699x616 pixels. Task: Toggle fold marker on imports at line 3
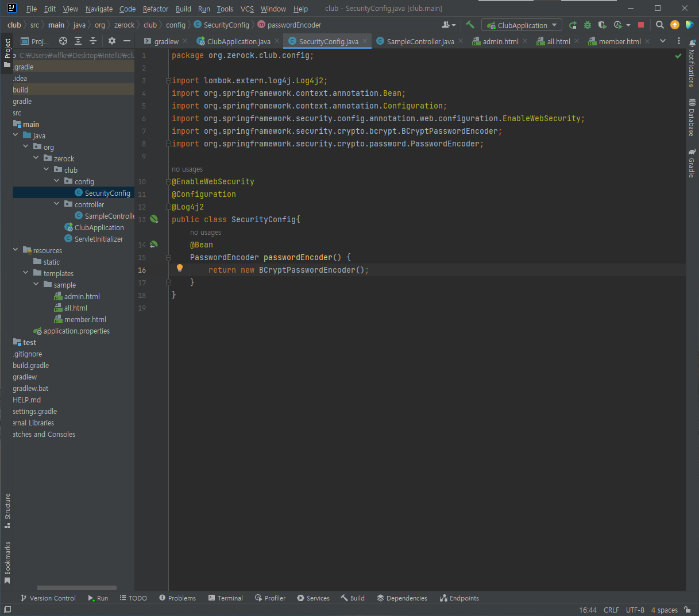(168, 80)
